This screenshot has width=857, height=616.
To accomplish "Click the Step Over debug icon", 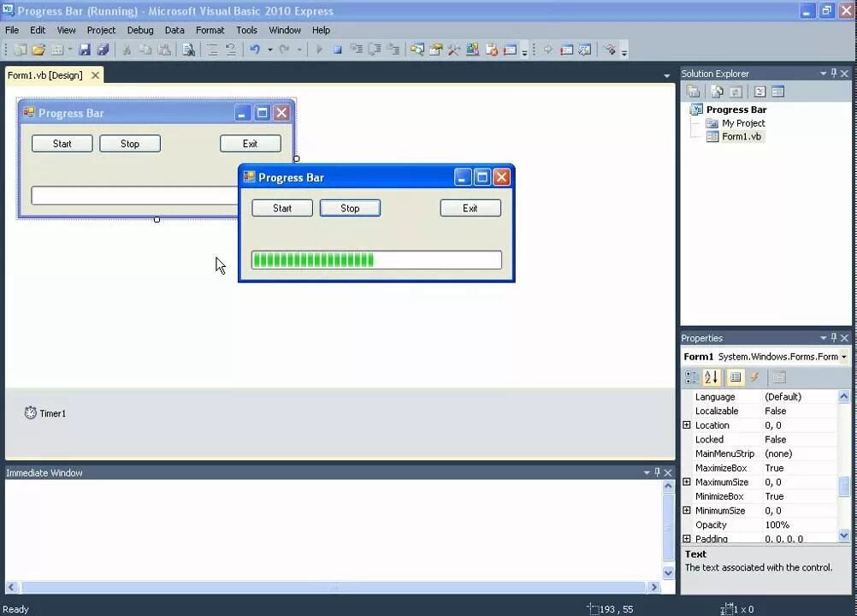I will [375, 50].
